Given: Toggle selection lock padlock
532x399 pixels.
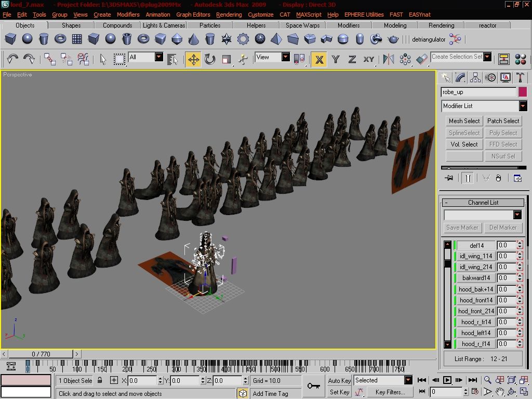Looking at the screenshot, I should point(100,380).
